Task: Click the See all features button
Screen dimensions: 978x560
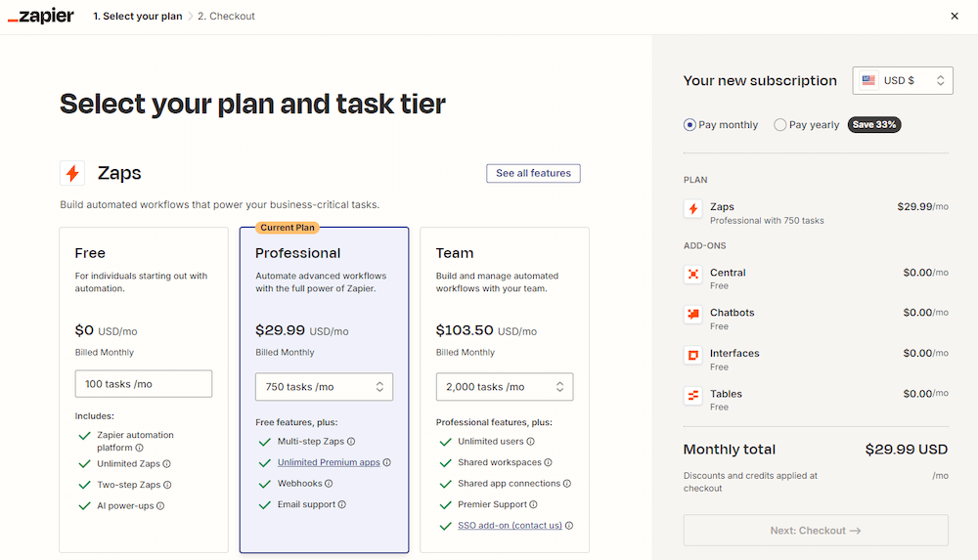Action: 533,173
